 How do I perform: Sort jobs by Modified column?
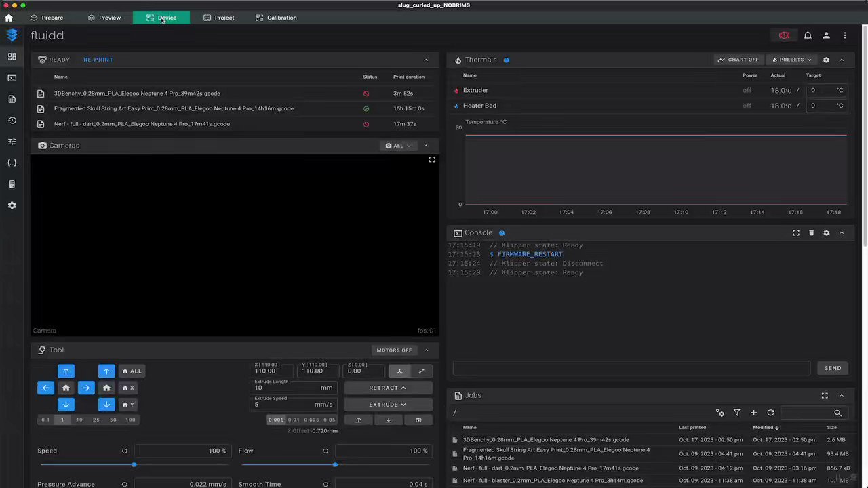click(766, 428)
